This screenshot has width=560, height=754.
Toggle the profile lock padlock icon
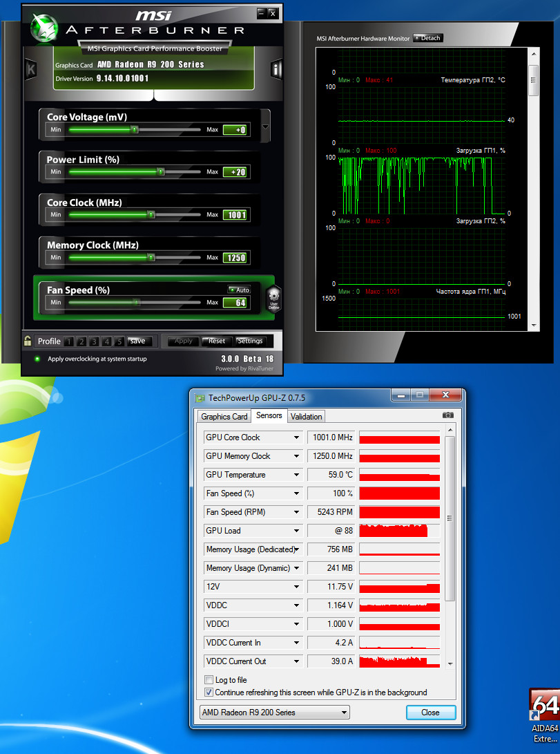(28, 341)
